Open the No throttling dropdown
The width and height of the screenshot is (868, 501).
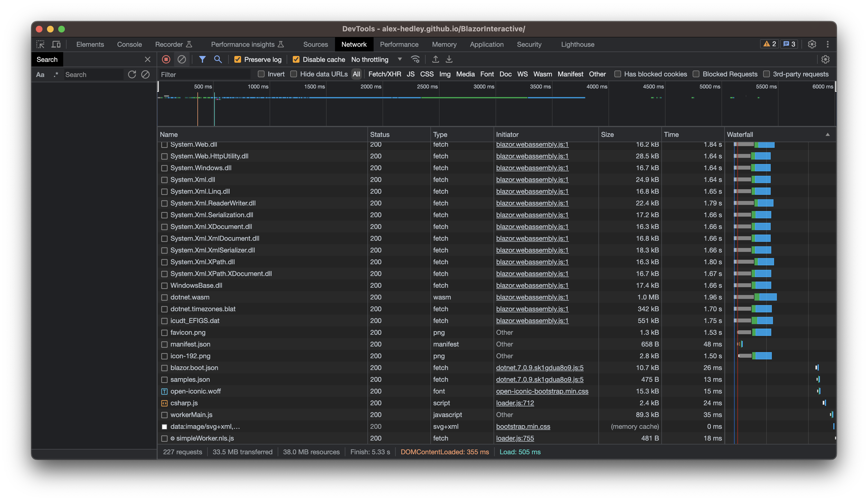pos(376,59)
